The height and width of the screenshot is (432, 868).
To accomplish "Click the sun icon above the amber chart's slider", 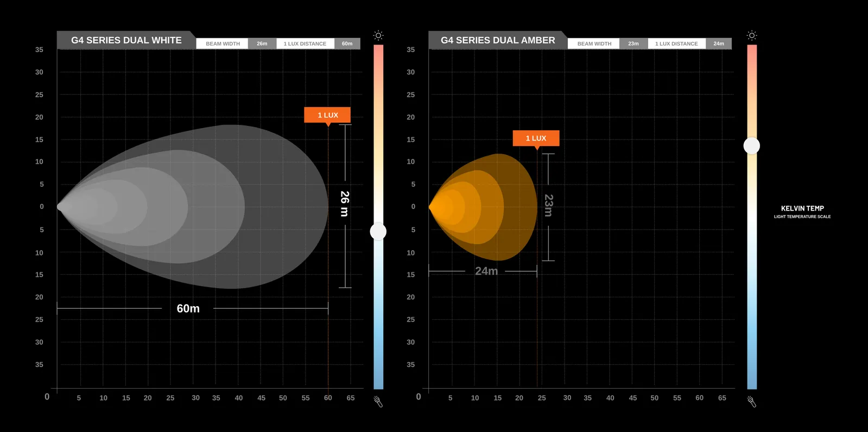I will [x=751, y=35].
